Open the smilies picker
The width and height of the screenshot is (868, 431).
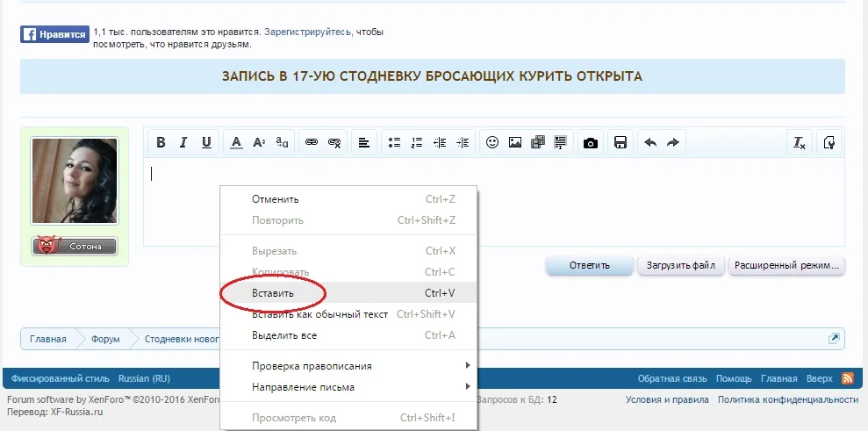(x=492, y=142)
